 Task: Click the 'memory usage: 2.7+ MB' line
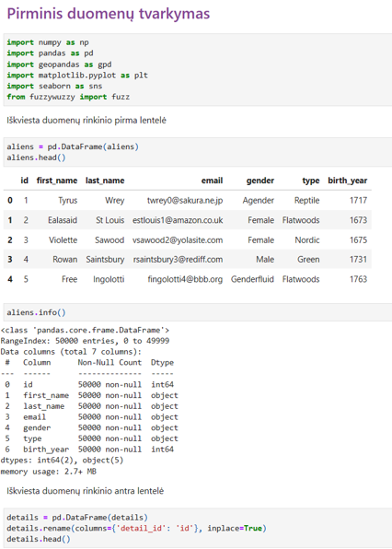(49, 472)
